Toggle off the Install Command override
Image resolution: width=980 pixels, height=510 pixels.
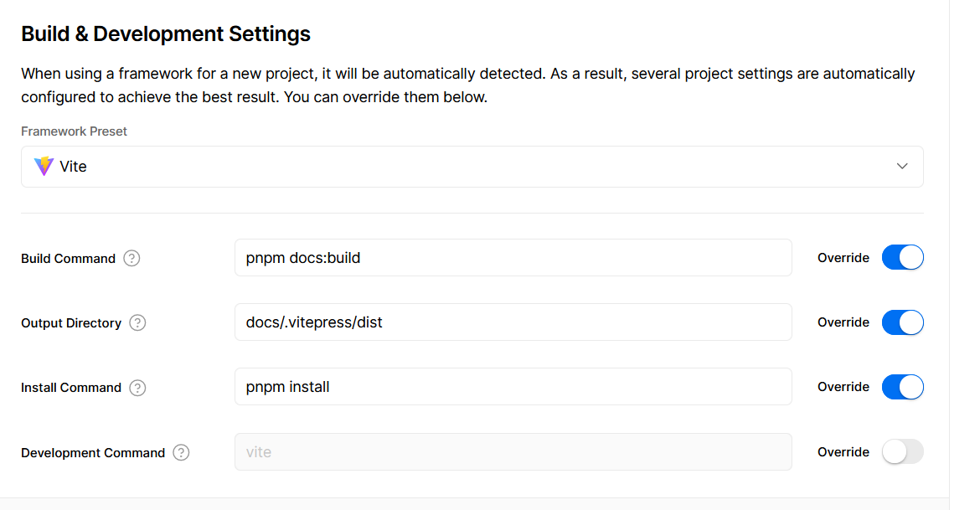tap(902, 387)
